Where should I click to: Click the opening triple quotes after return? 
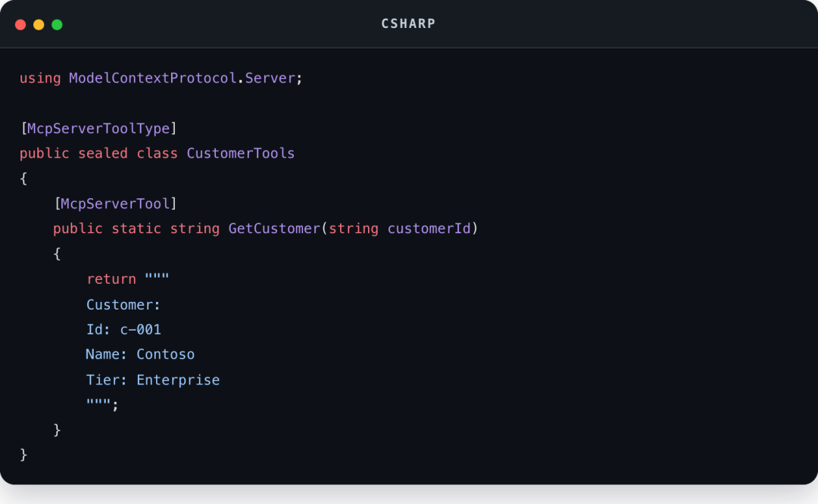pyautogui.click(x=157, y=277)
